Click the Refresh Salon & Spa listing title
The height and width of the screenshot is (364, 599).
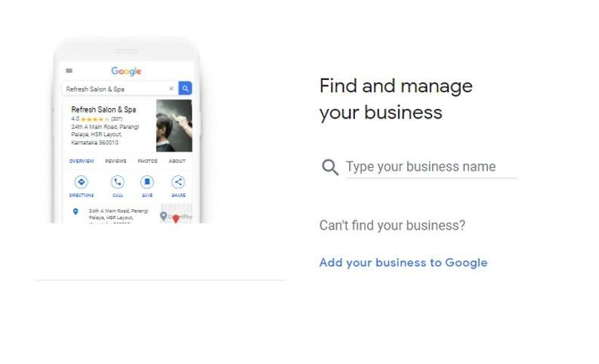(103, 110)
